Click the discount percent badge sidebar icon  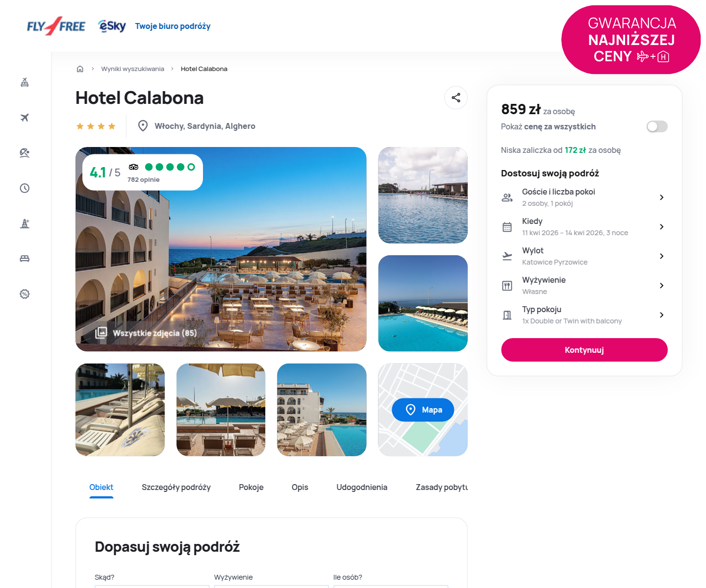25,294
